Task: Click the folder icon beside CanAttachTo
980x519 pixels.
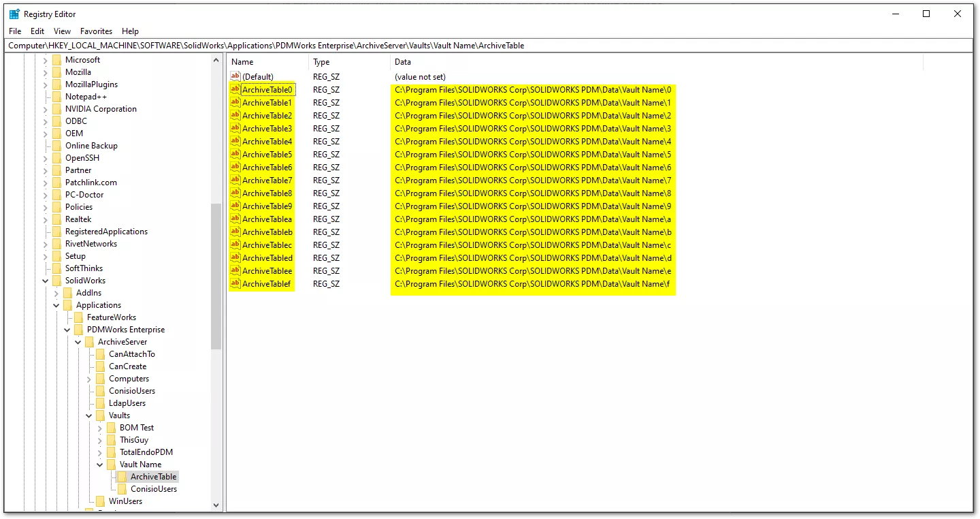Action: click(x=100, y=354)
